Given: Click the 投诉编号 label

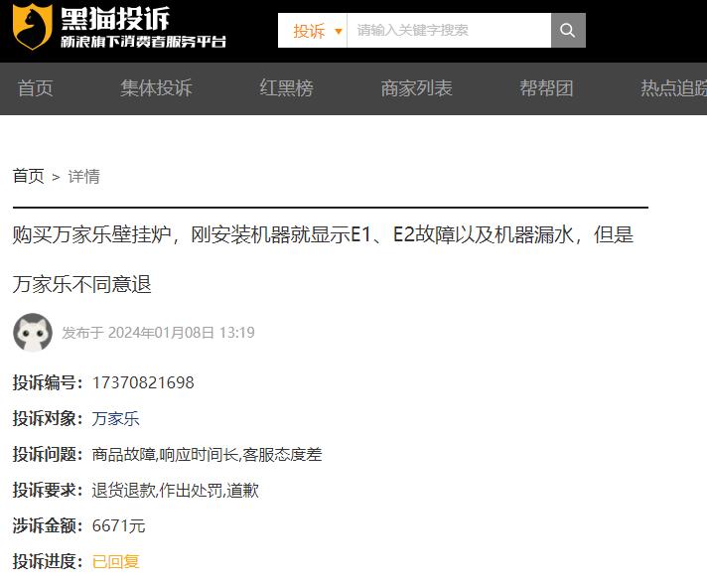Looking at the screenshot, I should pos(48,382).
